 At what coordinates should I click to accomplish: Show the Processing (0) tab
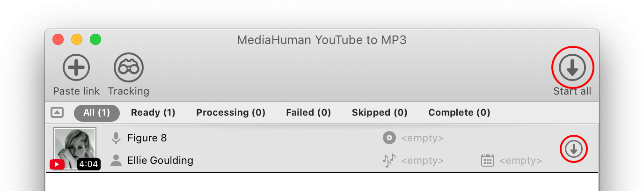[231, 113]
